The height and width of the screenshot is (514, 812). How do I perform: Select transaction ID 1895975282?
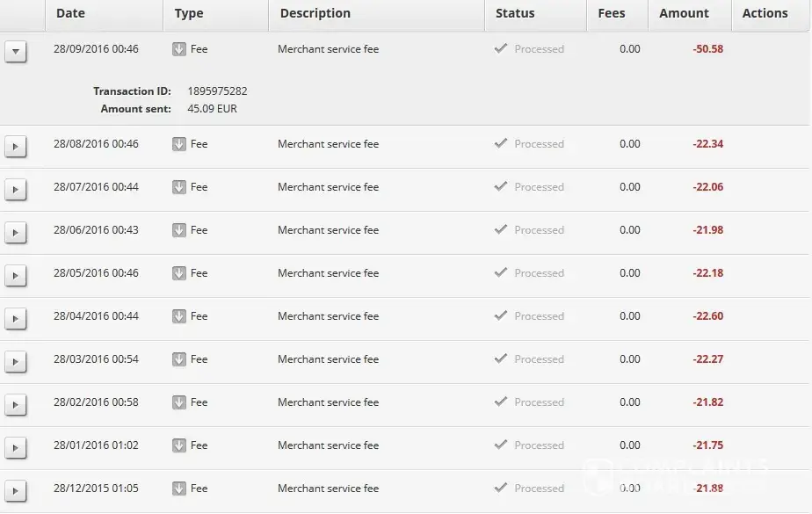(x=217, y=90)
